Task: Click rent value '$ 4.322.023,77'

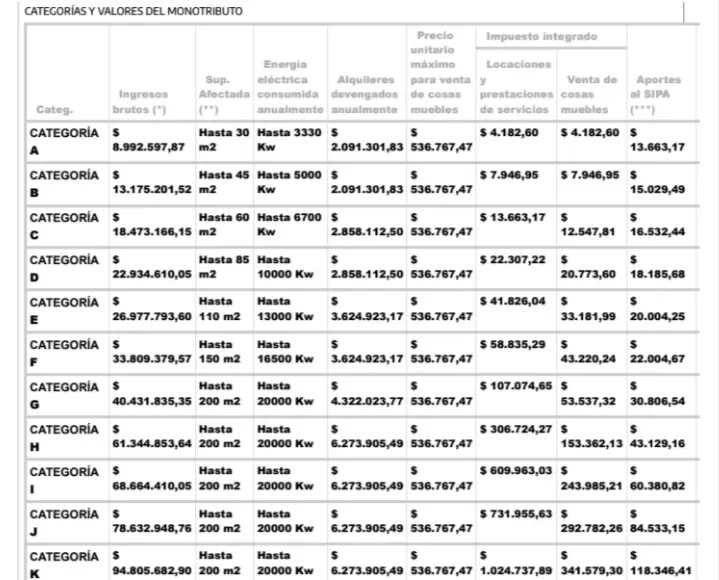Action: [367, 394]
